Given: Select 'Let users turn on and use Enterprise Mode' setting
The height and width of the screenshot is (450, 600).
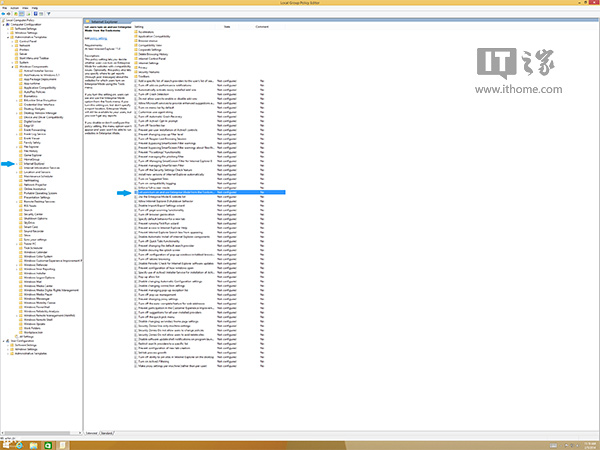Looking at the screenshot, I should coord(210,192).
